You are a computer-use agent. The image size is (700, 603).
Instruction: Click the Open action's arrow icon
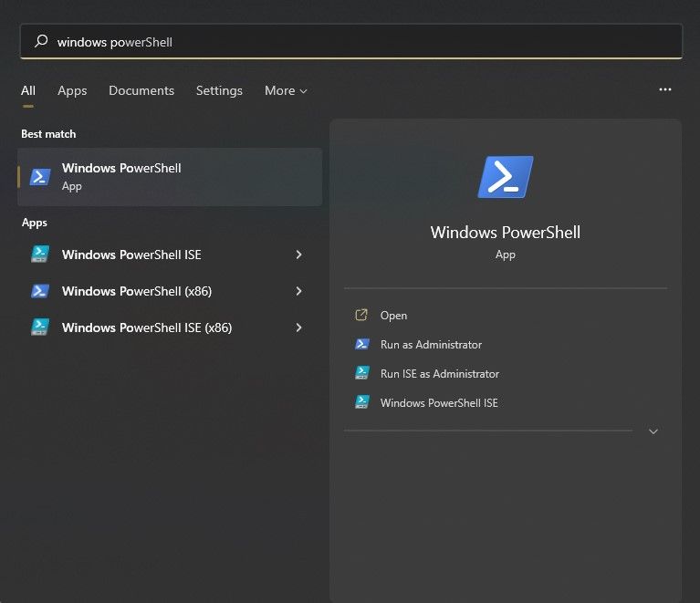361,315
